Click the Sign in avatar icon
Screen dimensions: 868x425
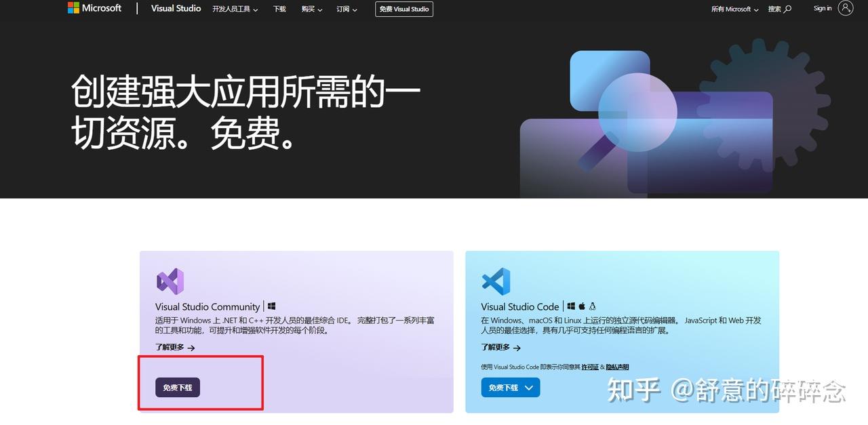pyautogui.click(x=845, y=8)
